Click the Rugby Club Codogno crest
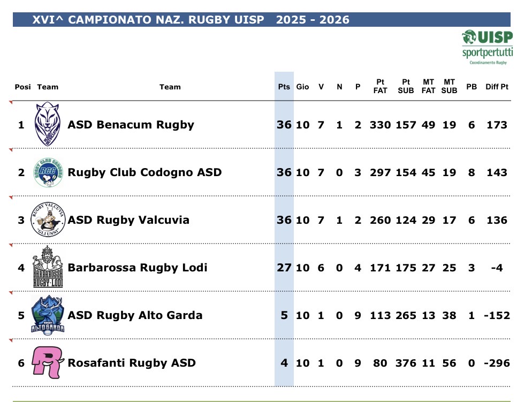Viewport: 532px width, 402px height. click(48, 172)
